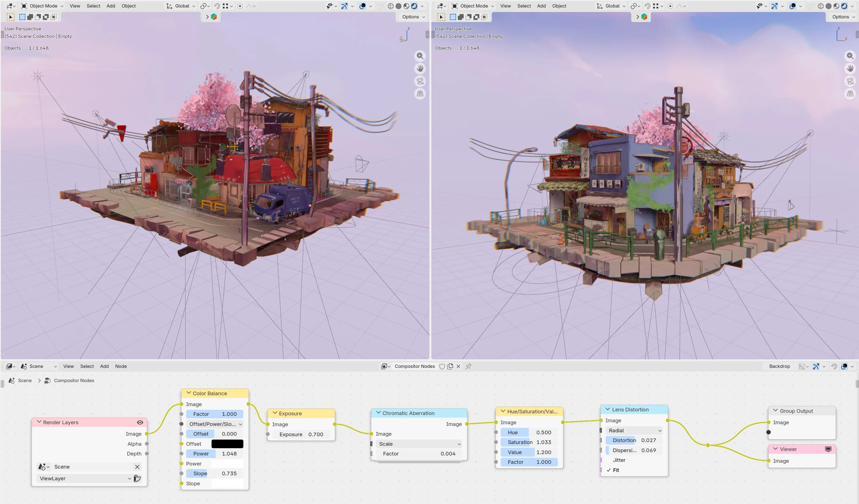Image resolution: width=859 pixels, height=504 pixels.
Task: Collapse the Exposure node
Action: [275, 413]
